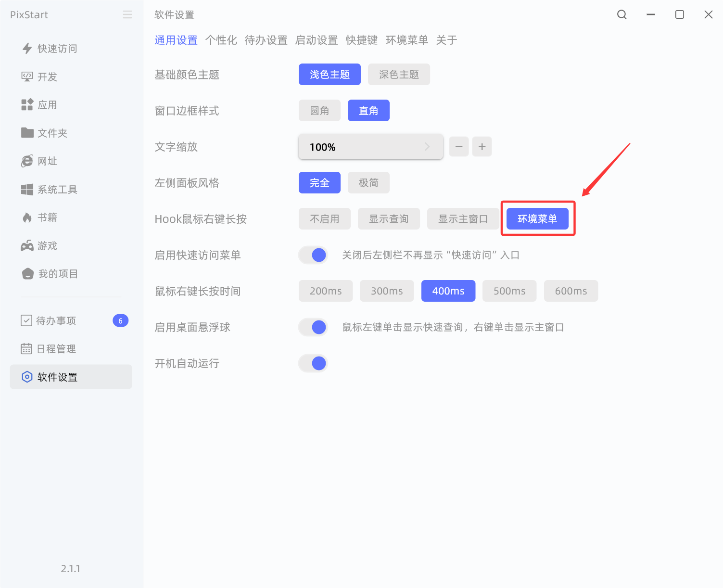Close the PixStart window
This screenshot has width=723, height=588.
(709, 14)
